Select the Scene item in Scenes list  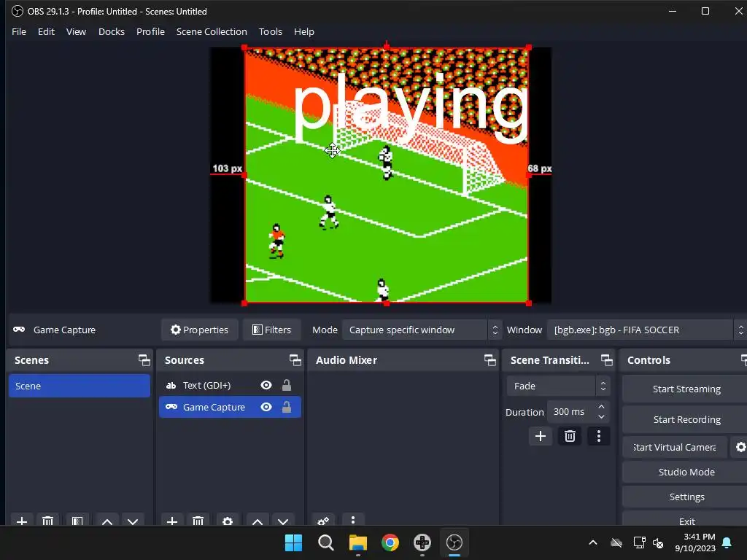pos(79,386)
